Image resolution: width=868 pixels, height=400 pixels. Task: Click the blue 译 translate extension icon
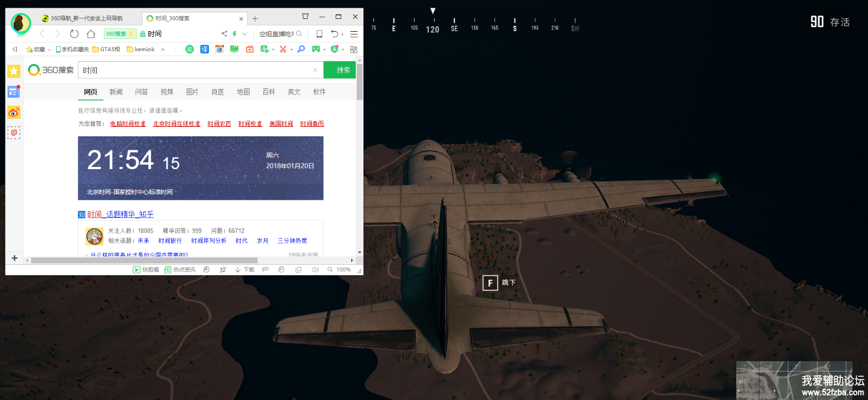204,50
